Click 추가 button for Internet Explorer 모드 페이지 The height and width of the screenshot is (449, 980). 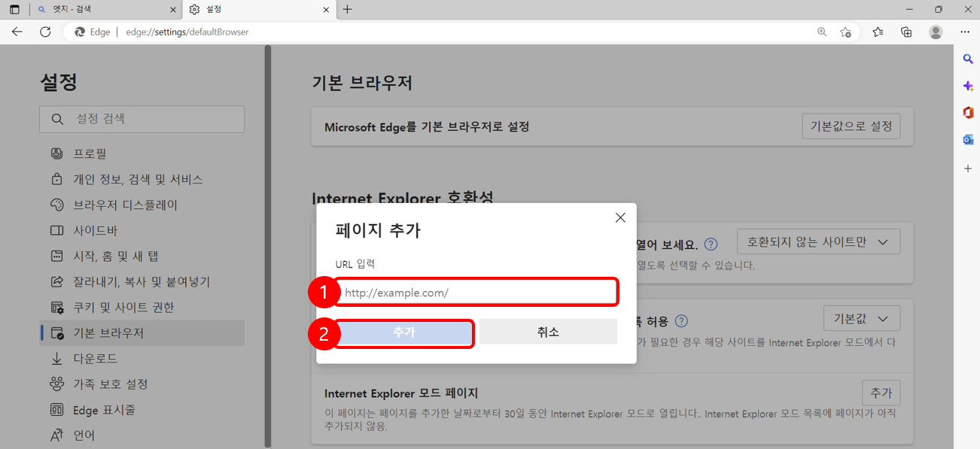881,393
